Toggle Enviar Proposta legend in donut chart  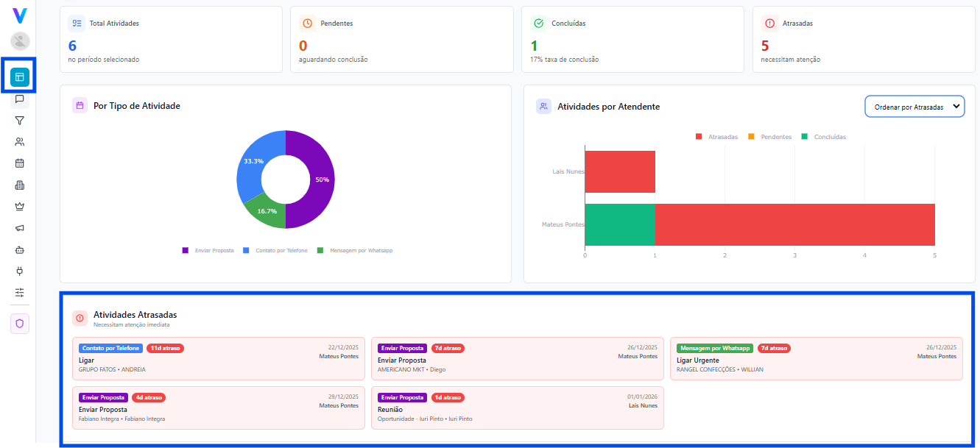[208, 251]
